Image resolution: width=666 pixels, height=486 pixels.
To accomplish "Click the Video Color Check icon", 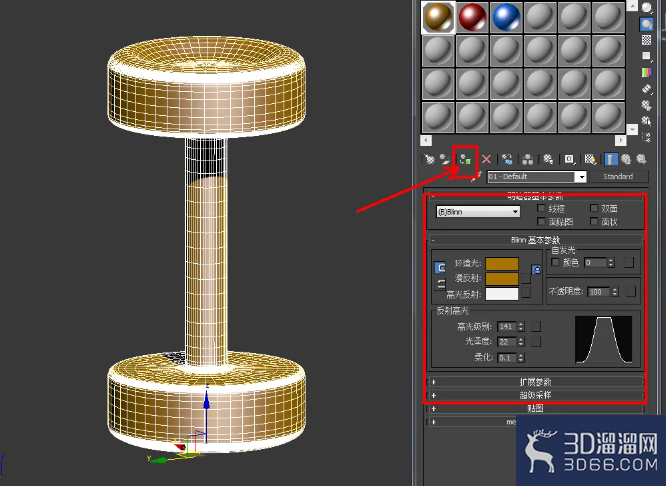I will point(646,72).
